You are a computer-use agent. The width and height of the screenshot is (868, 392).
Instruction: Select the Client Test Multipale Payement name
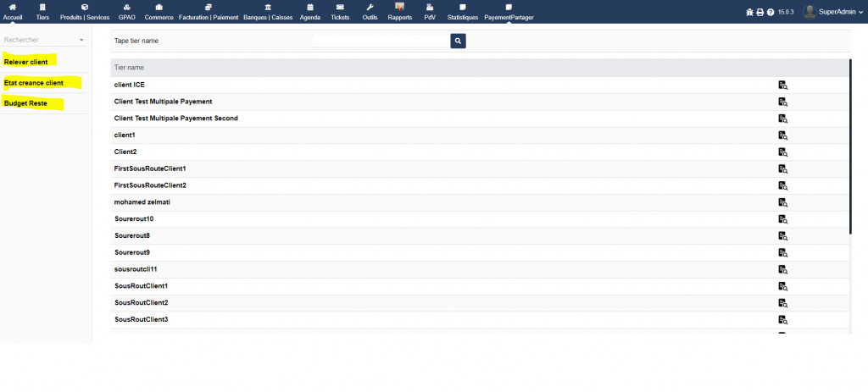[164, 102]
